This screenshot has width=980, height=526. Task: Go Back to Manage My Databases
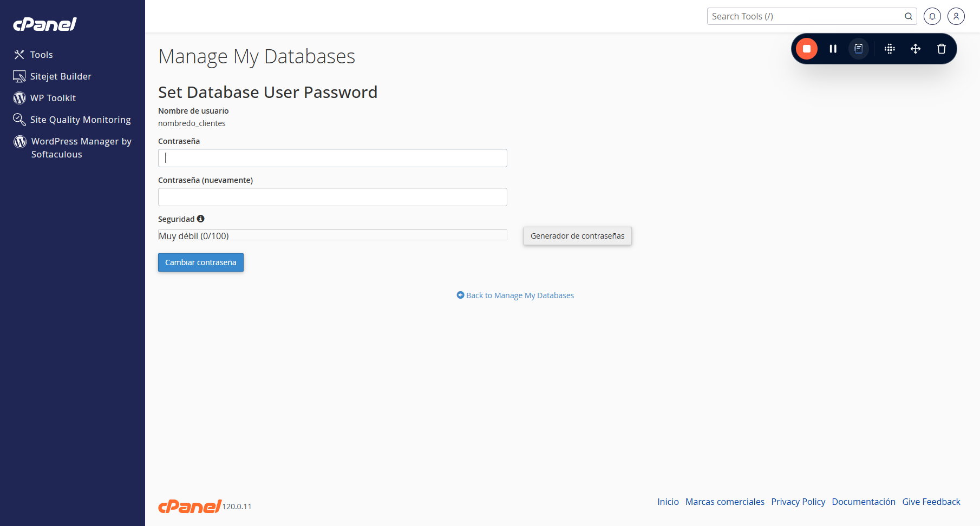pyautogui.click(x=520, y=295)
